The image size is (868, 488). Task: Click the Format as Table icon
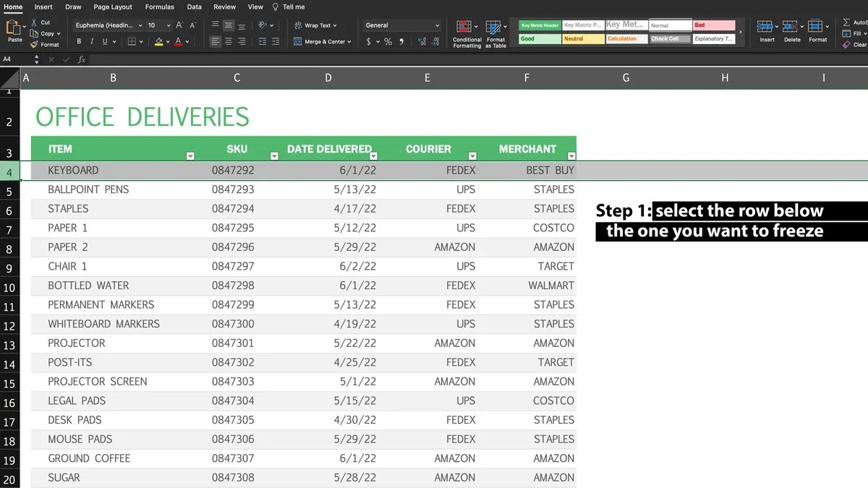click(495, 29)
